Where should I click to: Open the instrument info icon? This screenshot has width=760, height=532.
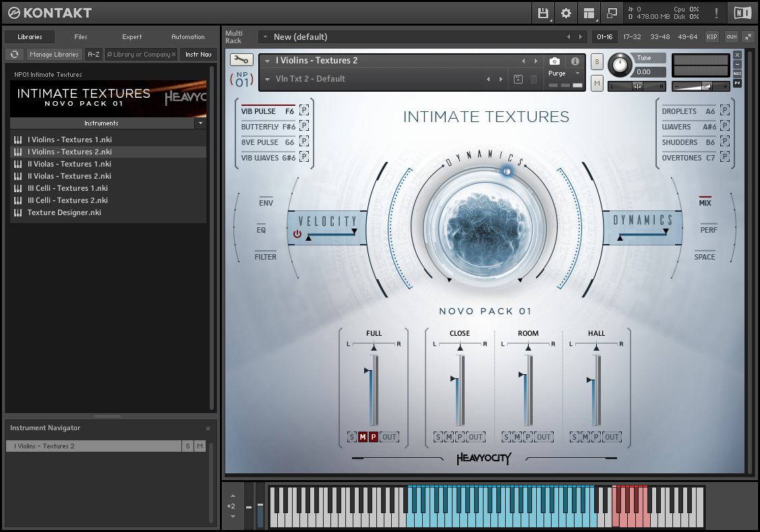pyautogui.click(x=575, y=61)
